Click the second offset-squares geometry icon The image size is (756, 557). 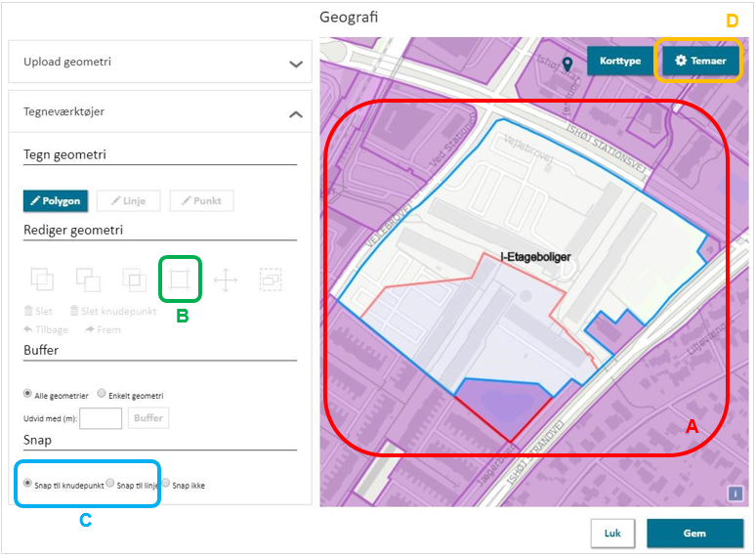click(x=88, y=279)
